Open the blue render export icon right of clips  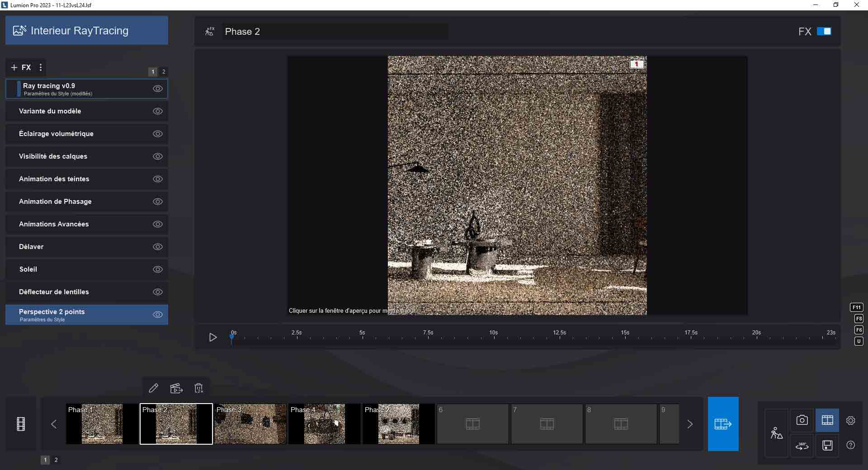click(x=722, y=424)
